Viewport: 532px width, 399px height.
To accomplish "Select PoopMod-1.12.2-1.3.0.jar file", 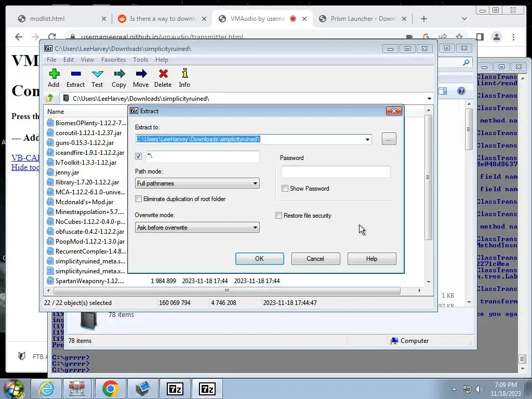I will (x=90, y=241).
